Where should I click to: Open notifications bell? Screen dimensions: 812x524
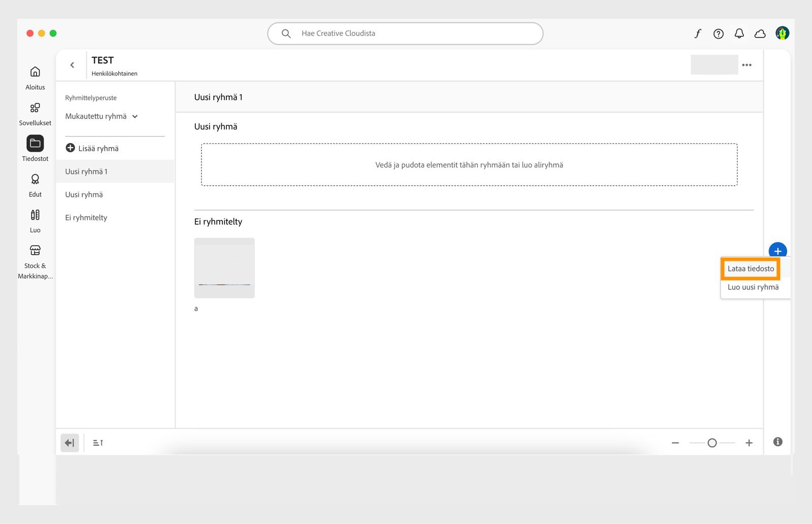coord(739,33)
